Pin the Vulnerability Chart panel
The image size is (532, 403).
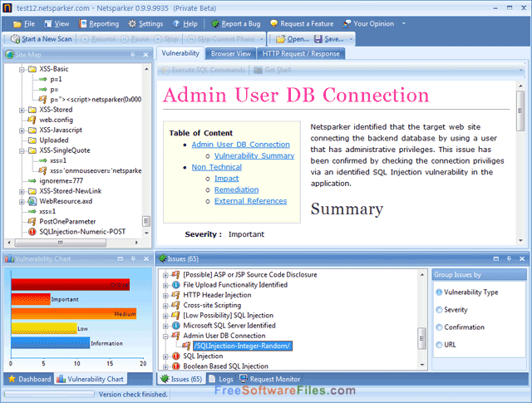click(x=133, y=258)
